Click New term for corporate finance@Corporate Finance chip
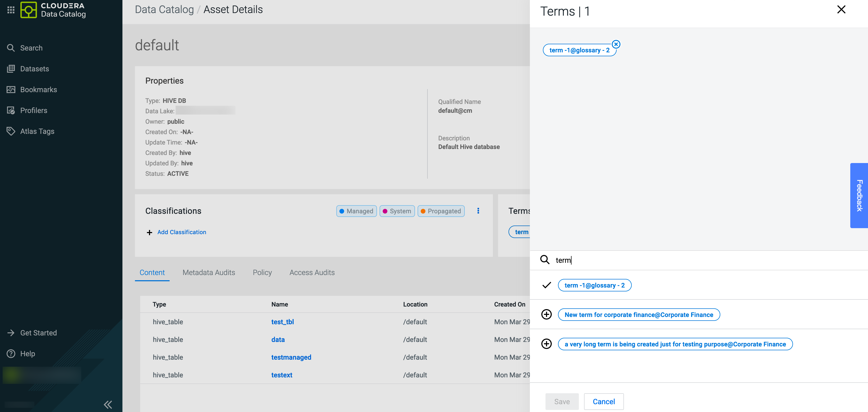This screenshot has width=868, height=412. pyautogui.click(x=639, y=315)
